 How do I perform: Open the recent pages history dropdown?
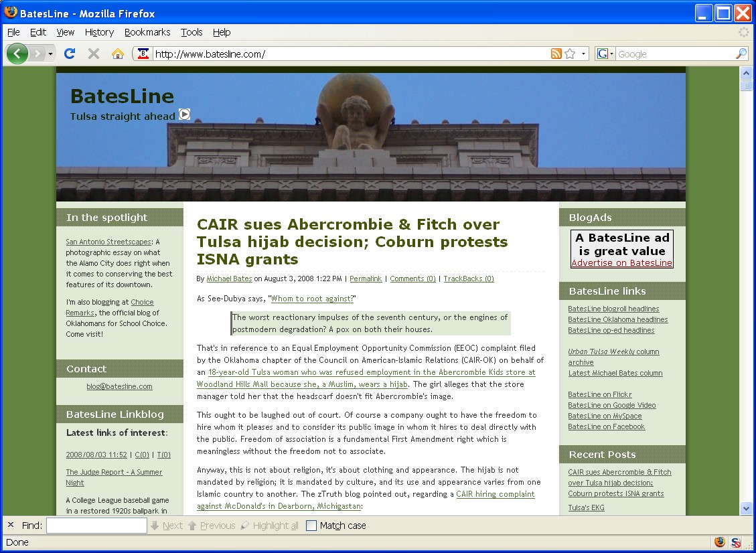click(x=51, y=54)
